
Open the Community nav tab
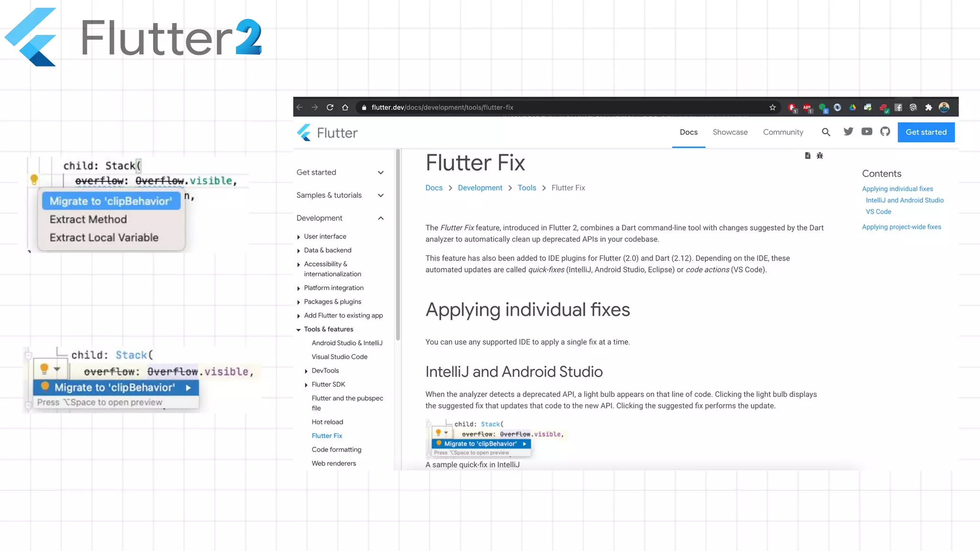[x=783, y=132]
